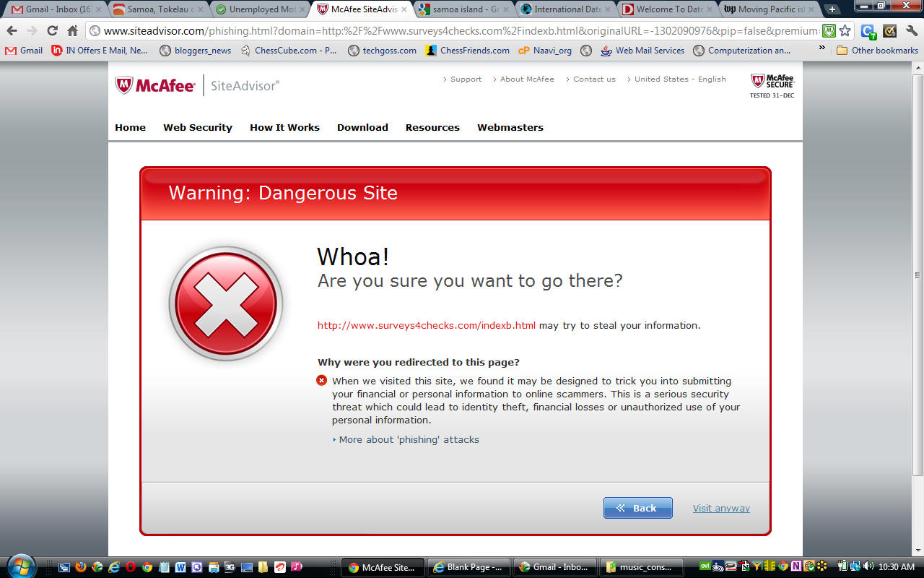Click the 10:30 AM system clock
924x578 pixels.
click(898, 567)
